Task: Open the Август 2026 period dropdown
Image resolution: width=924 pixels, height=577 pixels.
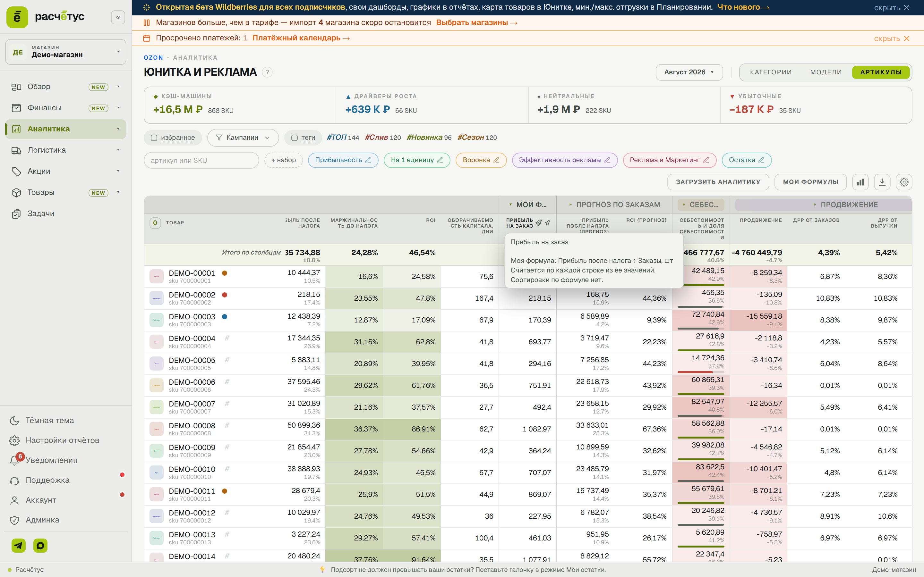Action: pyautogui.click(x=689, y=72)
